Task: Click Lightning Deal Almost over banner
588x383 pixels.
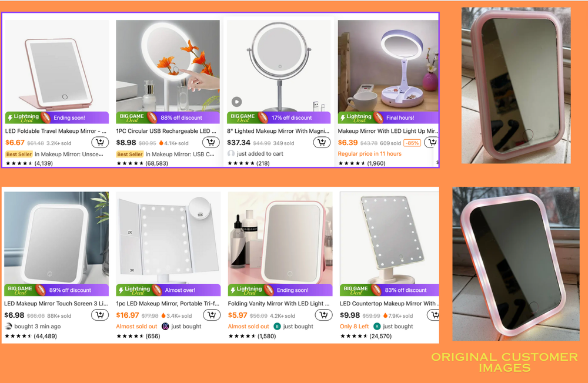Action: pyautogui.click(x=168, y=290)
